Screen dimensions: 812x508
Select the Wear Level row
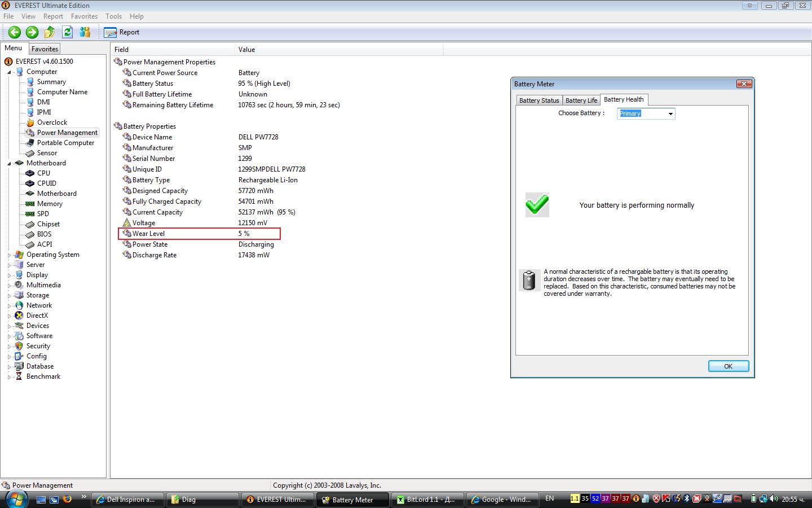coord(199,234)
